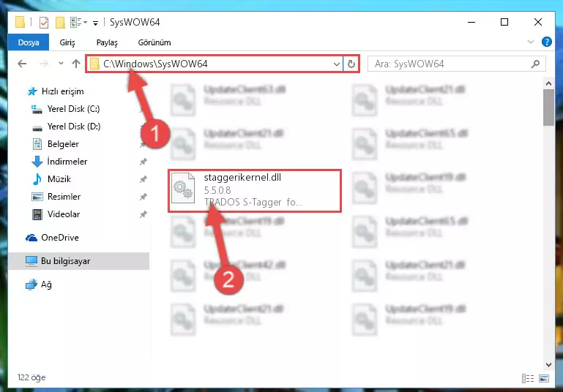Click the Resimler picture icon
Screen dimensions: 563x392
tap(37, 197)
